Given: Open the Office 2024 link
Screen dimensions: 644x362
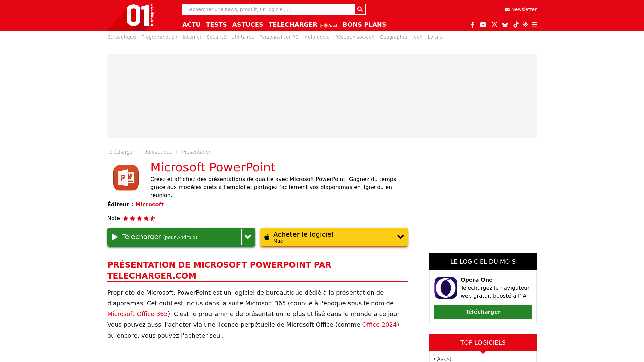Looking at the screenshot, I should click(x=379, y=325).
